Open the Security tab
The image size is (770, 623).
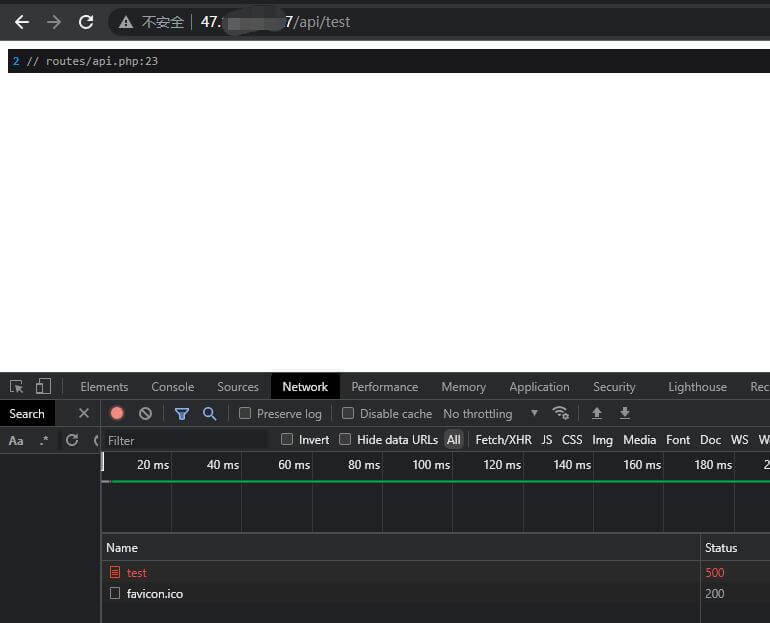[614, 387]
